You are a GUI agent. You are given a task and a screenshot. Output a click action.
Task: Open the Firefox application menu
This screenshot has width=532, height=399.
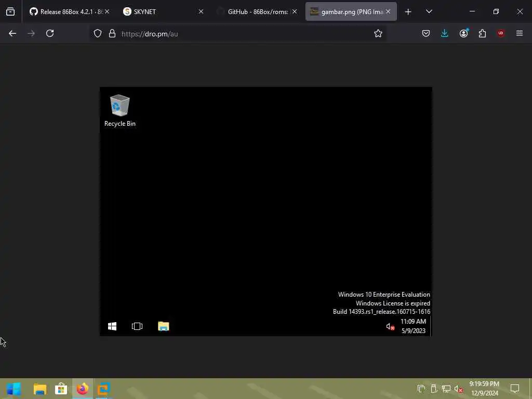point(520,33)
